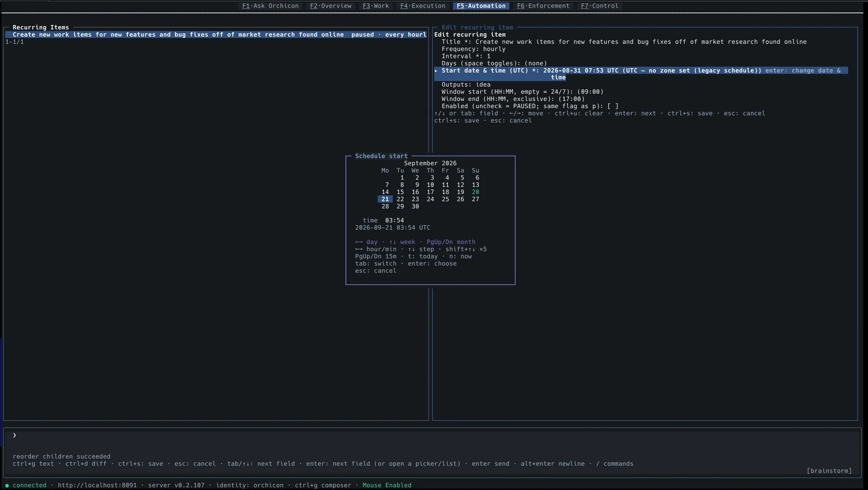Screen dimensions: 868x490
Task: Open the F6 Enforcement tab
Action: pyautogui.click(x=543, y=6)
